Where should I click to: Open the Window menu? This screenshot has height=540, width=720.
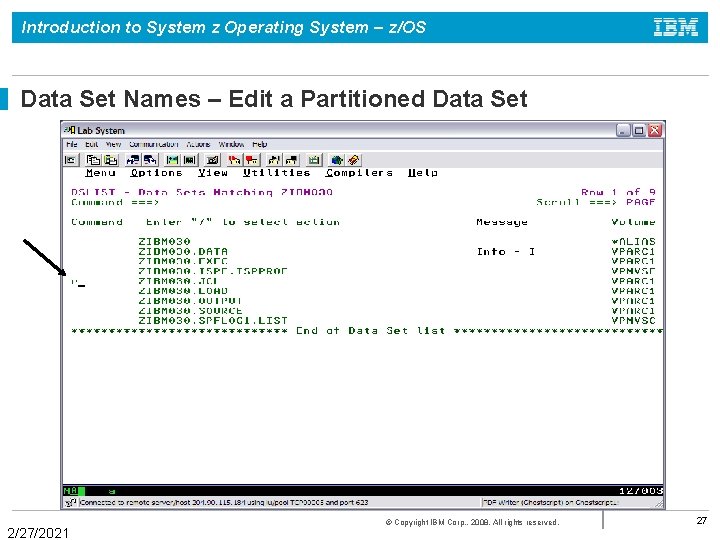click(x=231, y=144)
